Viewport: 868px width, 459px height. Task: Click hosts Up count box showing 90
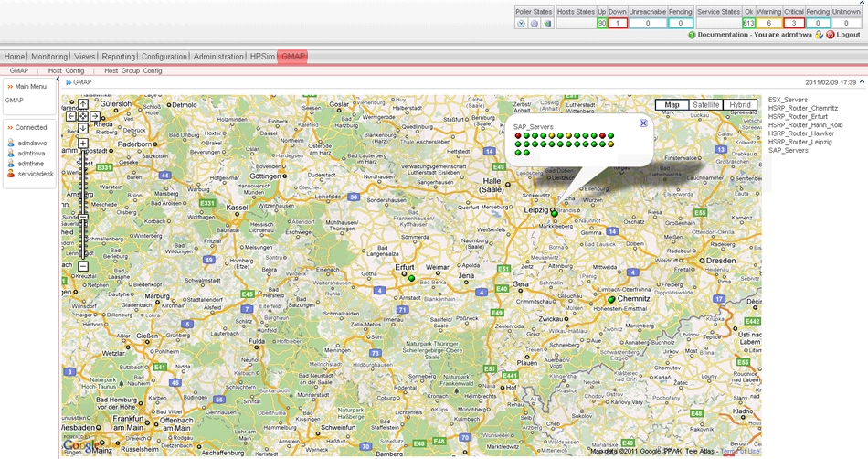pos(602,23)
